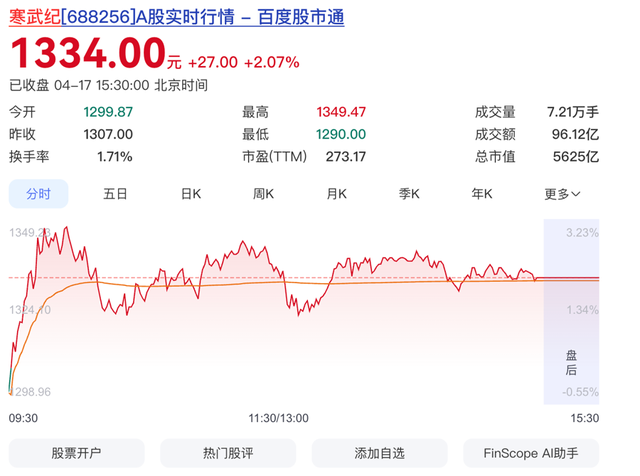The image size is (640, 476).
Task: Click the 1298.96 price axis label
Action: point(30,392)
